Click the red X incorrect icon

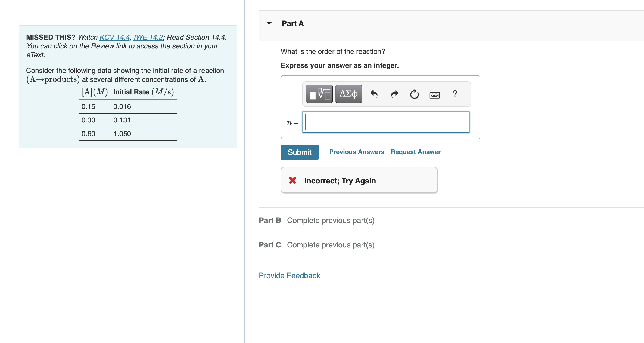[x=293, y=180]
